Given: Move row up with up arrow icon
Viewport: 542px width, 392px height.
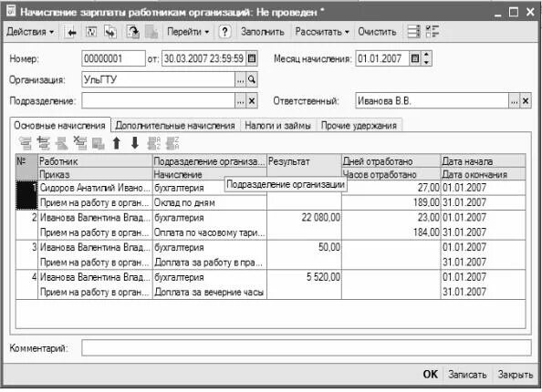Looking at the screenshot, I should 117,143.
